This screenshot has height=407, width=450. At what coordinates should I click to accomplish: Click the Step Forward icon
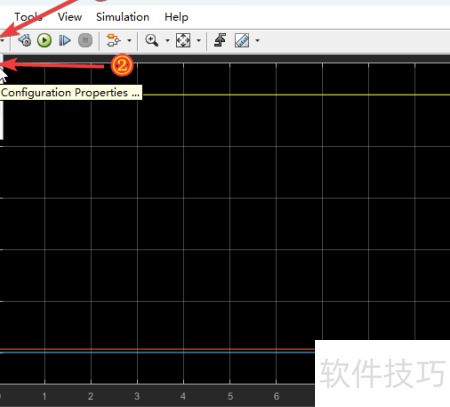tap(65, 40)
